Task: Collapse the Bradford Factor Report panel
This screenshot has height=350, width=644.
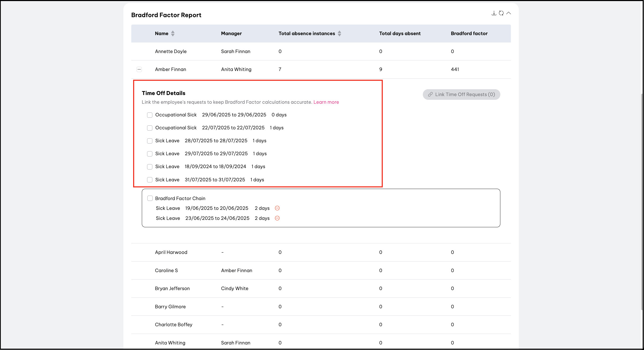Action: (509, 13)
